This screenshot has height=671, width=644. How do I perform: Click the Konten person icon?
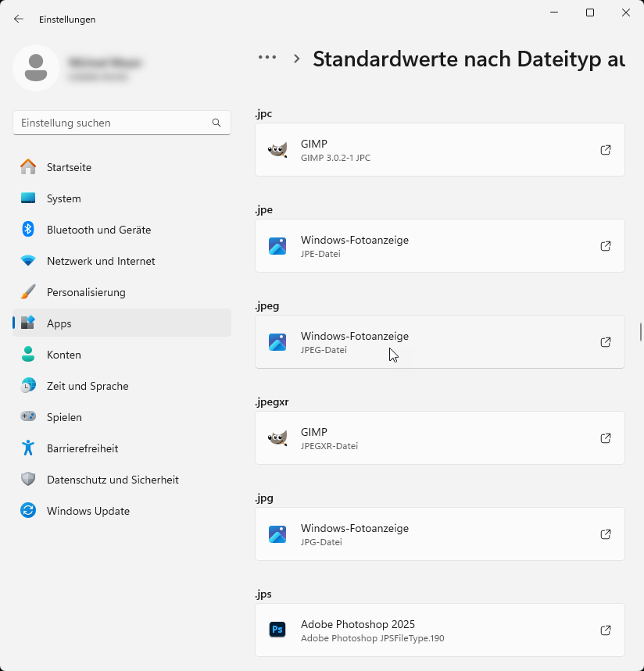28,355
